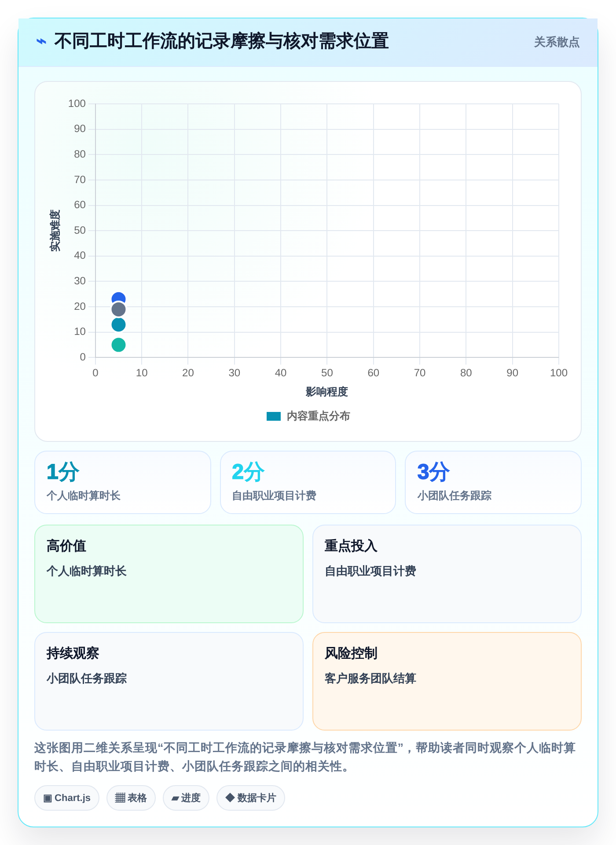Click the cyan-blue scatter point near 13
The image size is (616, 845).
point(118,325)
